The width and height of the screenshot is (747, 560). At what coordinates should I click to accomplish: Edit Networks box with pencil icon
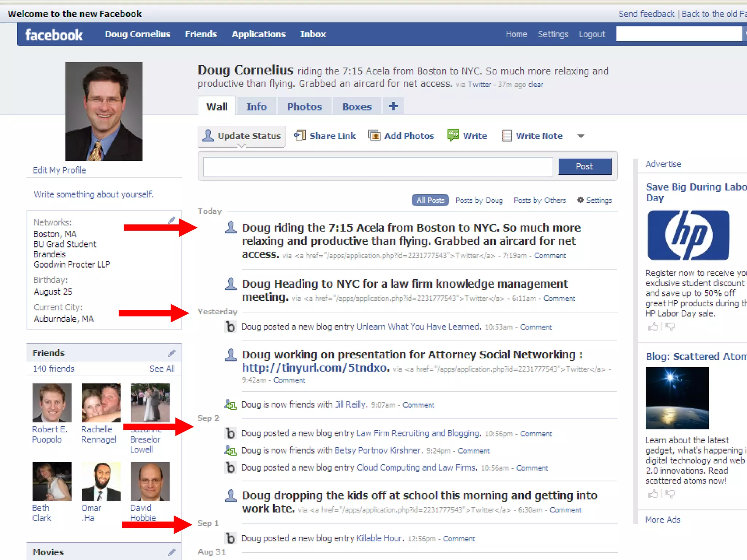172,220
